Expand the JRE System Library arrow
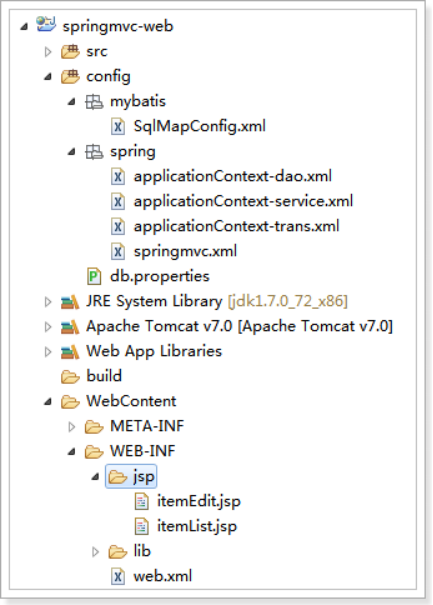This screenshot has height=605, width=433. click(x=48, y=302)
